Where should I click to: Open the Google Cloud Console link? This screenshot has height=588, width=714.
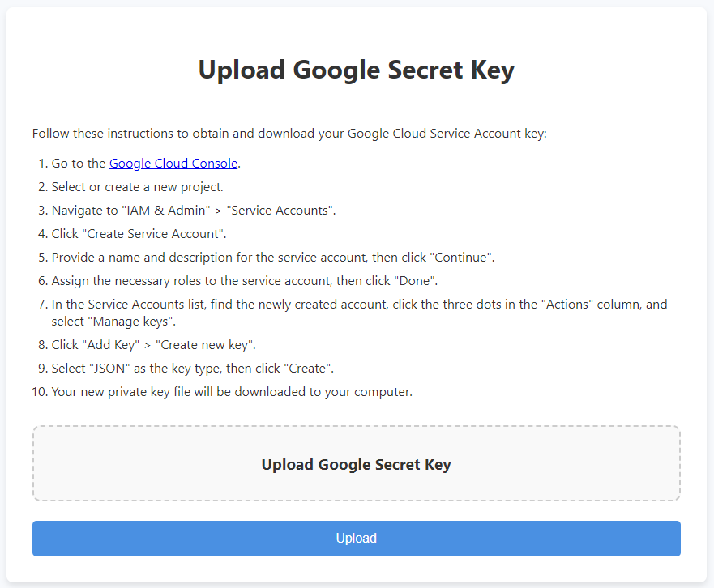(173, 164)
